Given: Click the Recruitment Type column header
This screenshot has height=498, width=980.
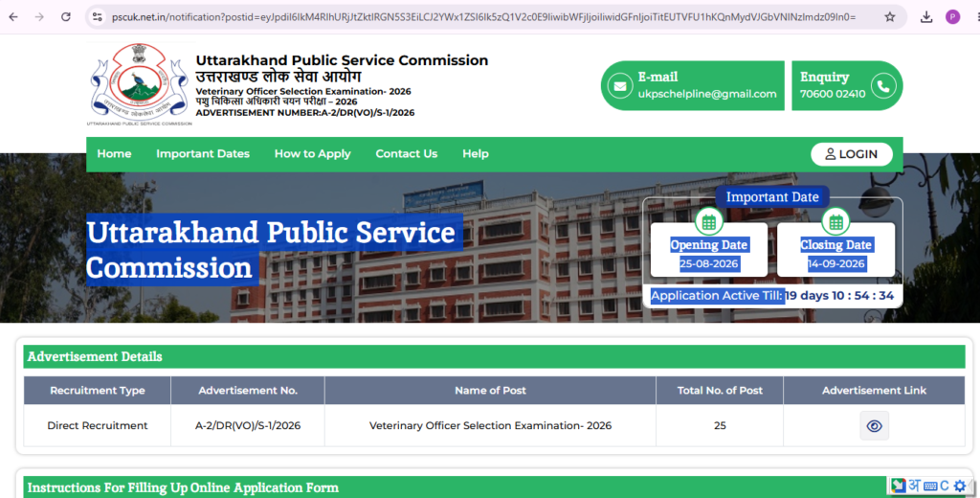Looking at the screenshot, I should pyautogui.click(x=98, y=391).
